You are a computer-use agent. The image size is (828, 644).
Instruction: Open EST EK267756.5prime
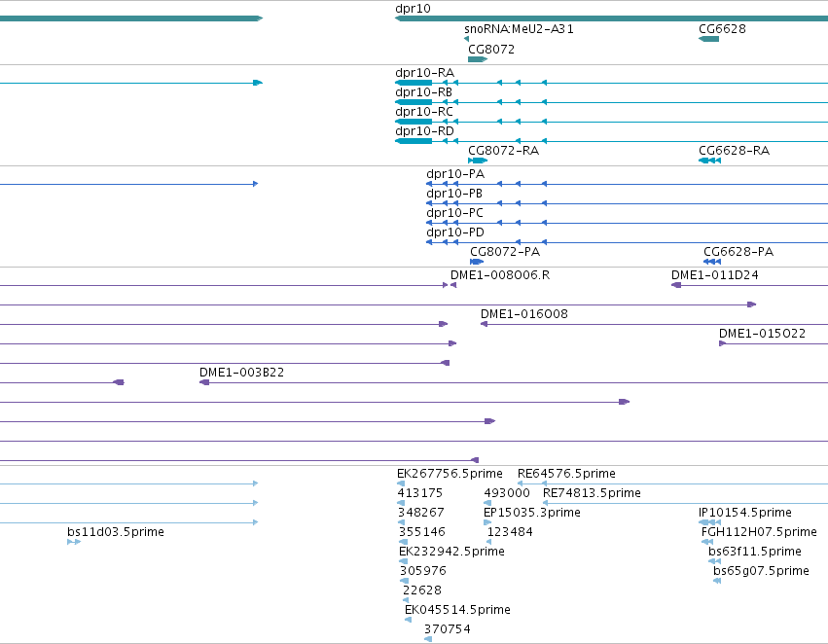[450, 474]
